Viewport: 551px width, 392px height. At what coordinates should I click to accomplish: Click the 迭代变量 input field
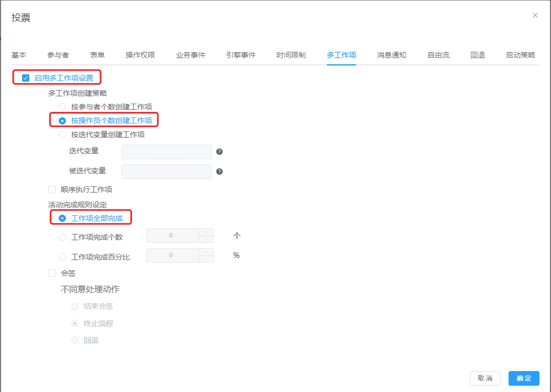click(167, 152)
